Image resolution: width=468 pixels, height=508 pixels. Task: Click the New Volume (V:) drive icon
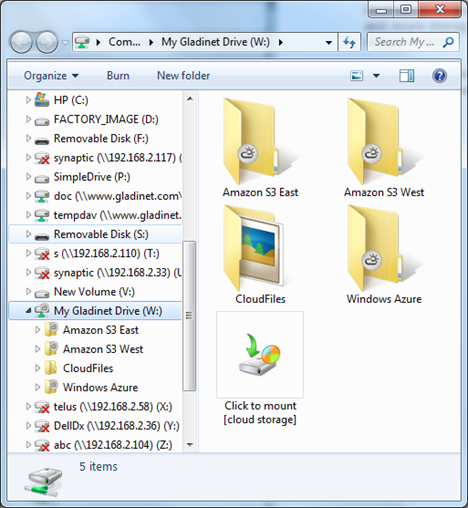click(42, 293)
